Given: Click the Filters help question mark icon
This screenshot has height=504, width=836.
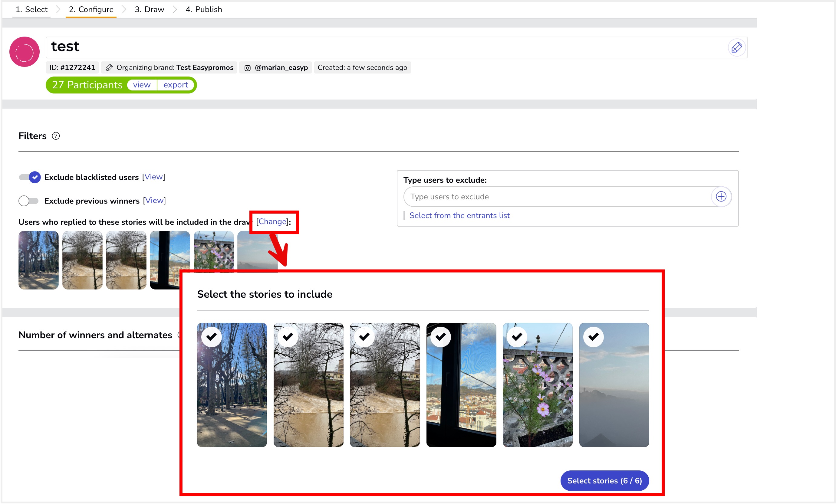Looking at the screenshot, I should coord(56,136).
